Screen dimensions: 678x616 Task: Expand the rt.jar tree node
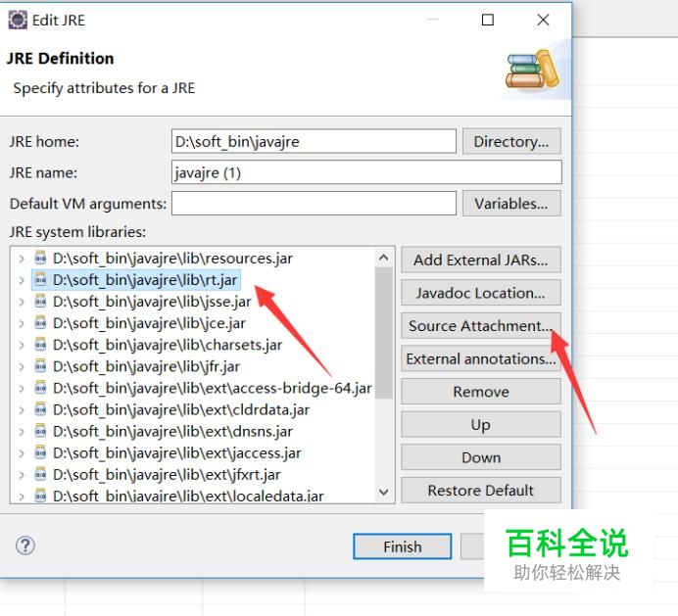pyautogui.click(x=22, y=280)
